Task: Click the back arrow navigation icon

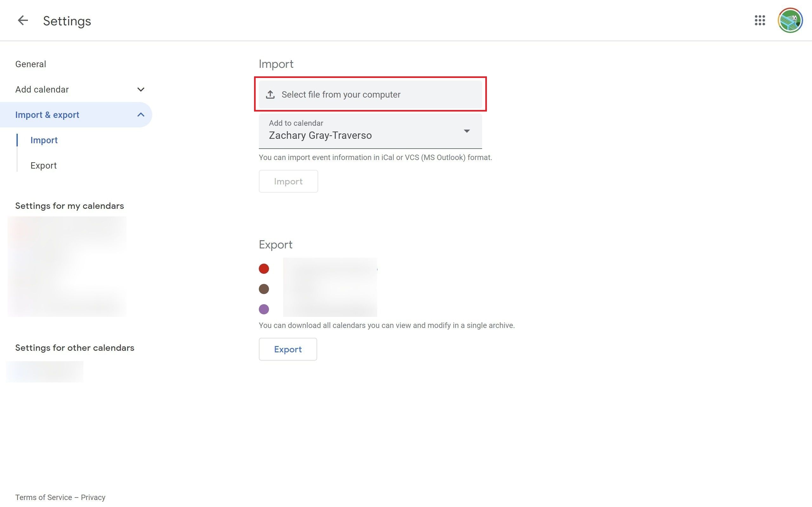Action: tap(22, 21)
